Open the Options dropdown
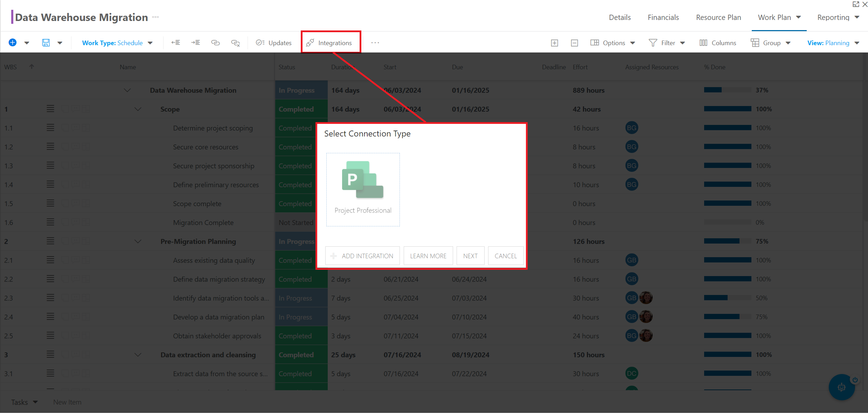This screenshot has width=868, height=415. [613, 43]
